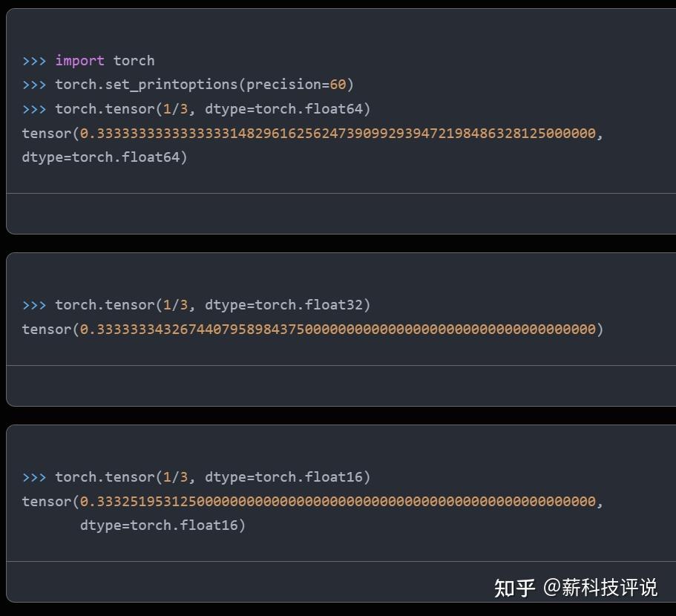Click the @薪科技评说 author watermark
This screenshot has width=676, height=616.
600,588
